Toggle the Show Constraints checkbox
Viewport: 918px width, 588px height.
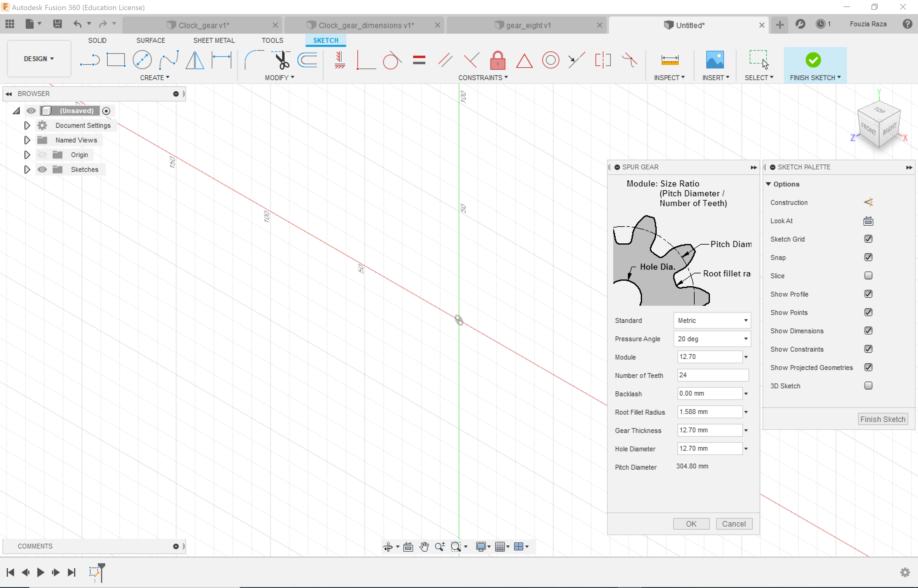868,349
